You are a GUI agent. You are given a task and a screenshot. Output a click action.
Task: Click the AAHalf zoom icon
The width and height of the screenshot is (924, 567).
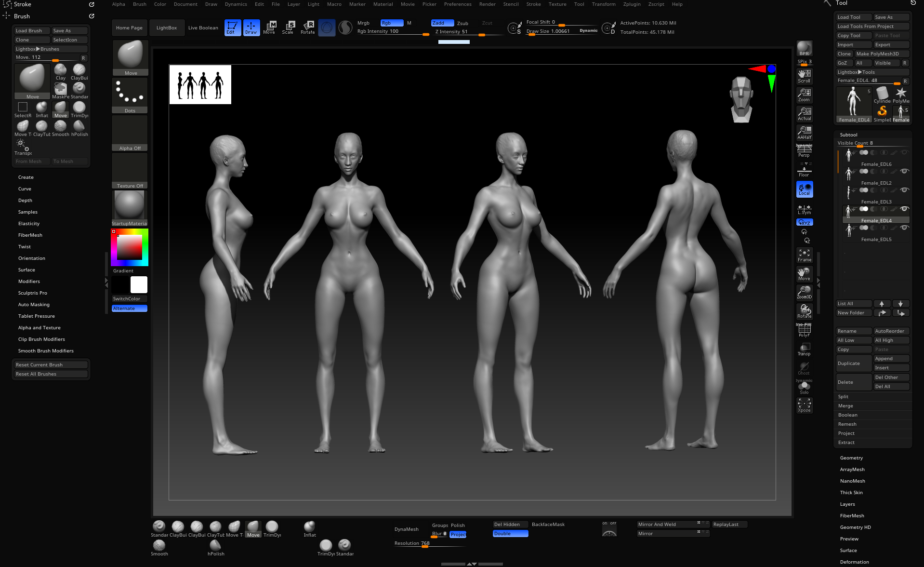click(x=804, y=133)
